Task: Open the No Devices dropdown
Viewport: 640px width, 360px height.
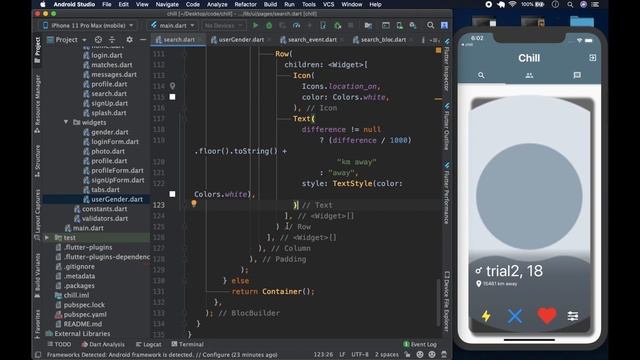Action: (223, 25)
